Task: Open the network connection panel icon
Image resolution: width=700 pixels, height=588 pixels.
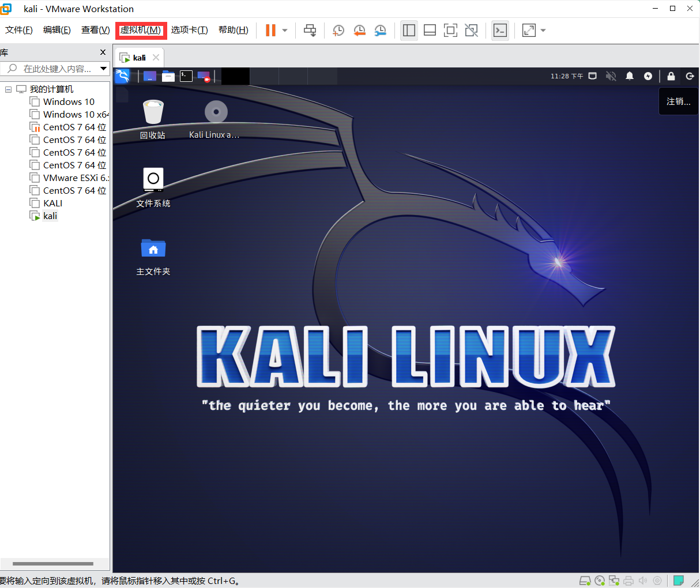Action: pyautogui.click(x=593, y=76)
